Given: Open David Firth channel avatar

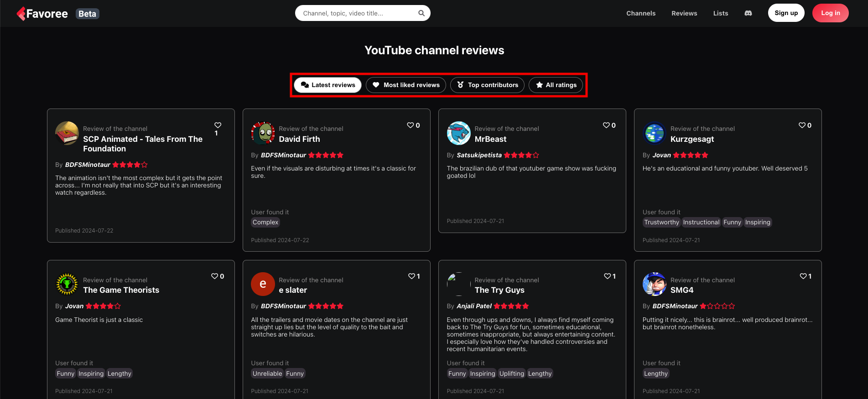Looking at the screenshot, I should [263, 133].
